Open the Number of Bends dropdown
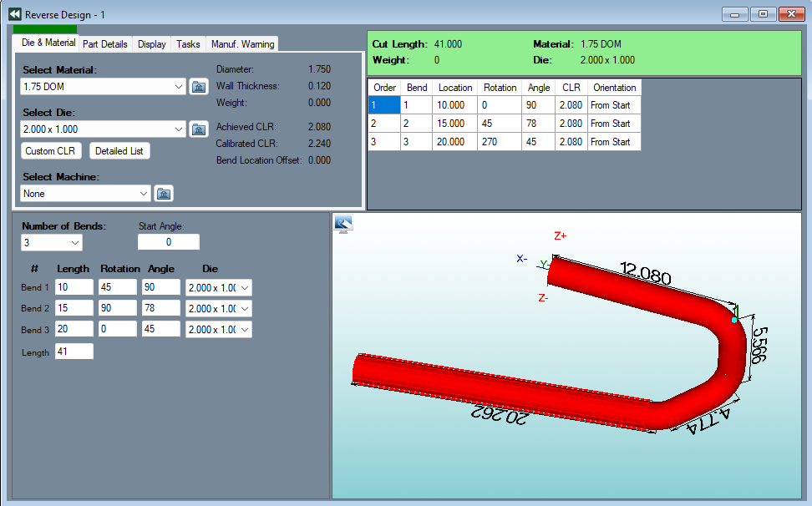812x506 pixels. click(75, 243)
